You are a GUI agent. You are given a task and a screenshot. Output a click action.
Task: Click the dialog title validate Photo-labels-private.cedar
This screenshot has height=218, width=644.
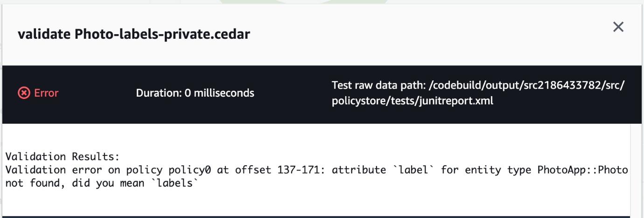coord(134,34)
